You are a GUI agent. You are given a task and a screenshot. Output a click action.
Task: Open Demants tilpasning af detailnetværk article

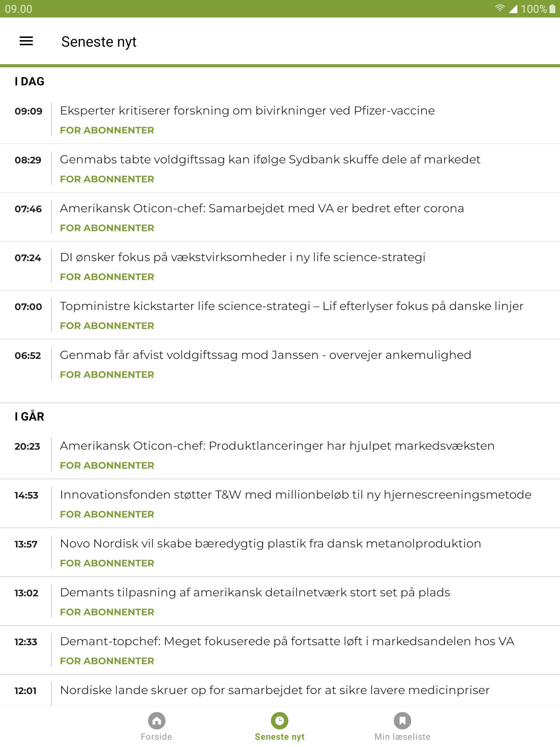click(x=280, y=601)
